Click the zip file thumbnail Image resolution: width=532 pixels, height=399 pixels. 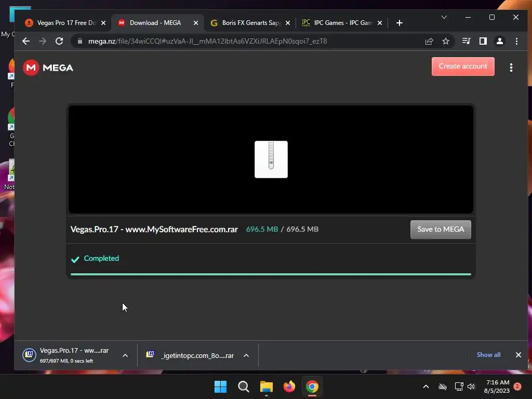pos(271,159)
